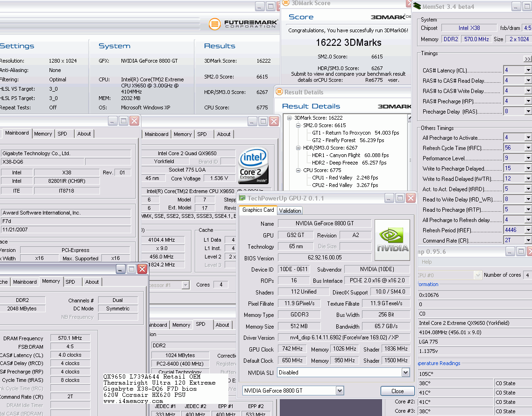
Task: Open the Write to Read Delayed (tWTR) dropdown
Action: click(528, 179)
